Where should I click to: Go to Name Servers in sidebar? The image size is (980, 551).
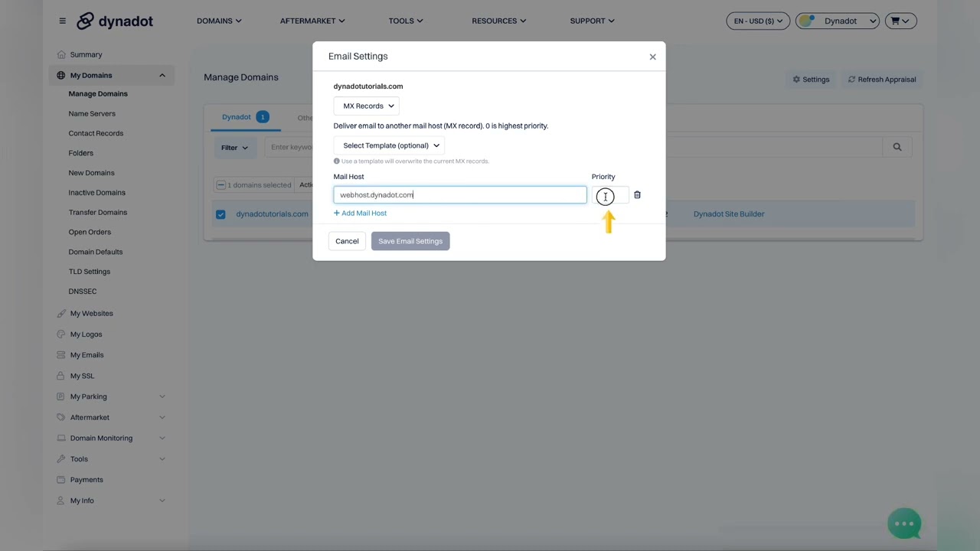tap(92, 114)
